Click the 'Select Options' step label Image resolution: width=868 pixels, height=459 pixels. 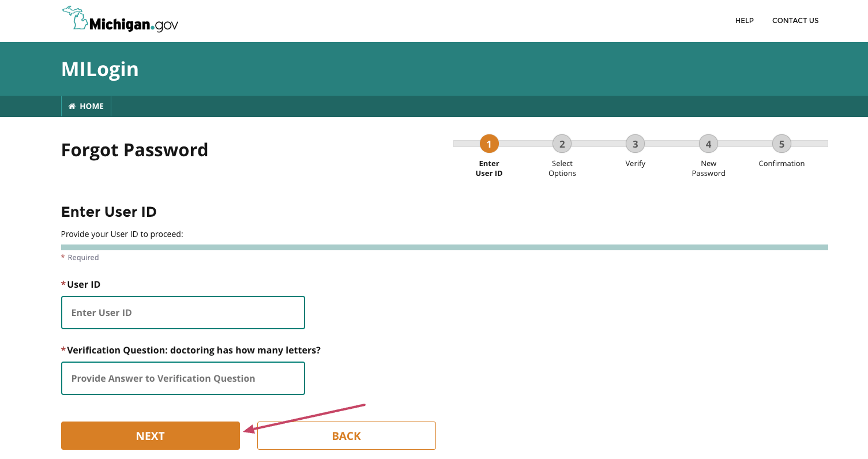tap(562, 168)
